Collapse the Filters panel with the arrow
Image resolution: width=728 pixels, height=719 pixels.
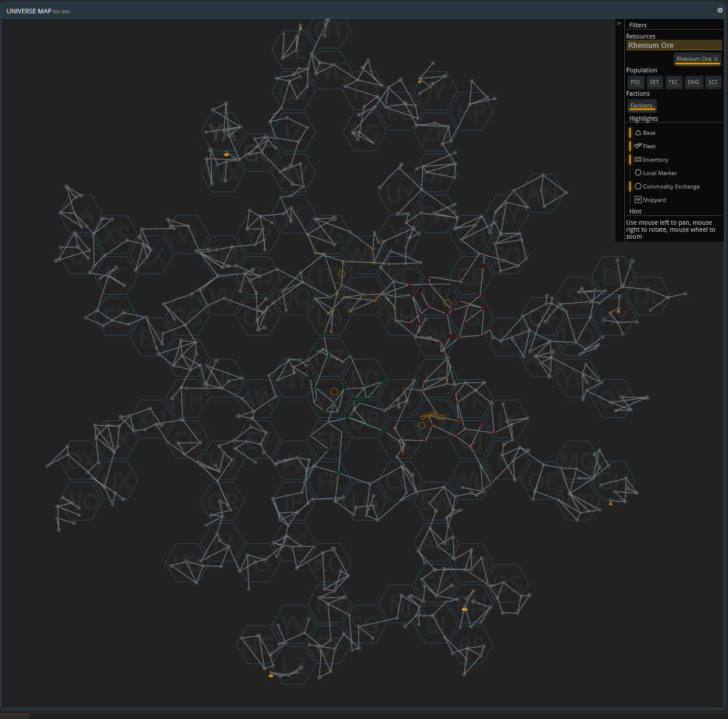[619, 23]
